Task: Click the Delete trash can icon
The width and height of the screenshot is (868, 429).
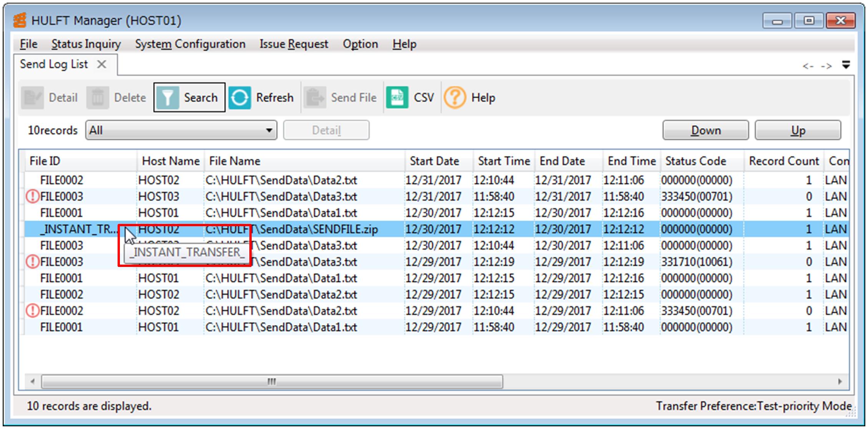Action: 97,98
